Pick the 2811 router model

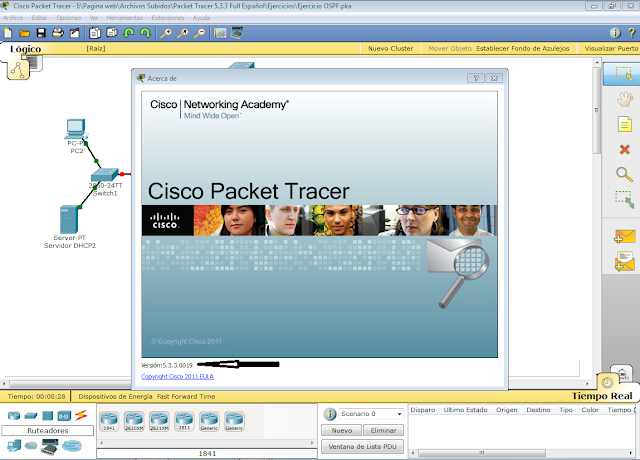tap(184, 421)
